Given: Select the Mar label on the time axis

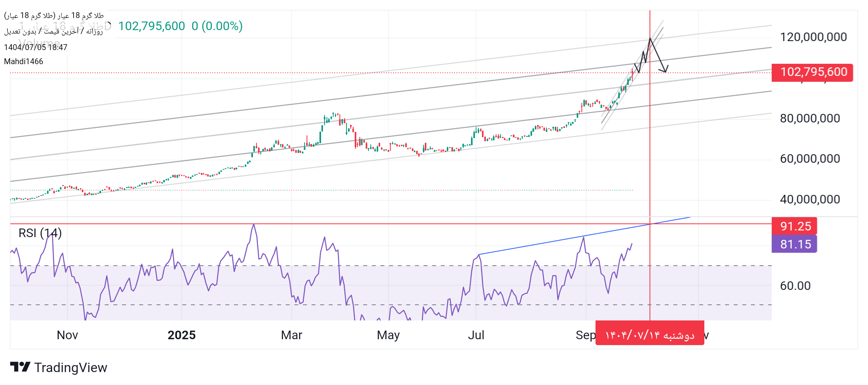Looking at the screenshot, I should [291, 335].
